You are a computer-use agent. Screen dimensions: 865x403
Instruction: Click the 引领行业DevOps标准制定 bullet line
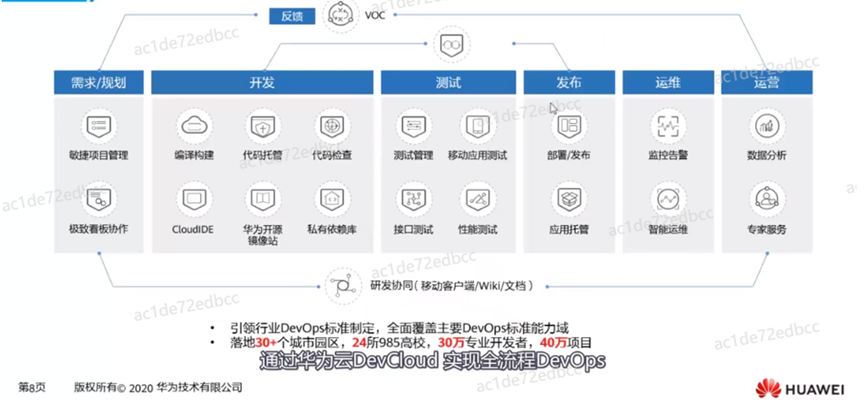(x=399, y=327)
